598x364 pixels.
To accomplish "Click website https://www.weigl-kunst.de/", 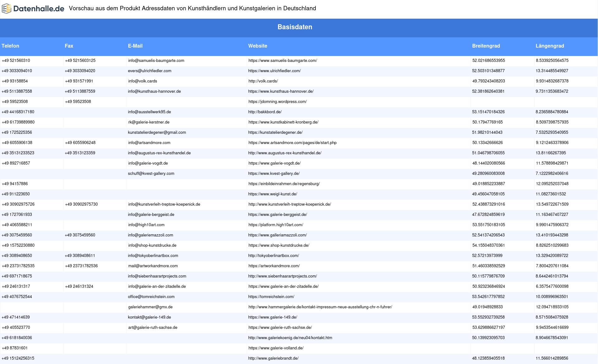I will click(x=273, y=194).
